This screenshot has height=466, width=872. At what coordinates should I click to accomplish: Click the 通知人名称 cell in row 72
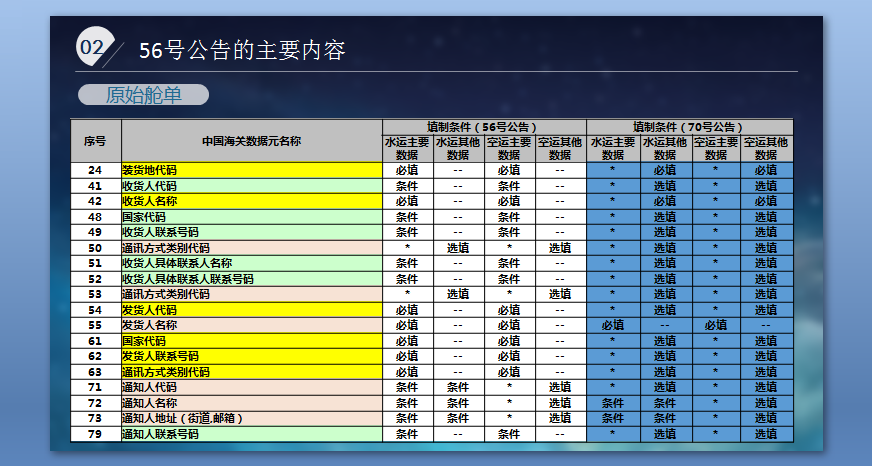(251, 402)
